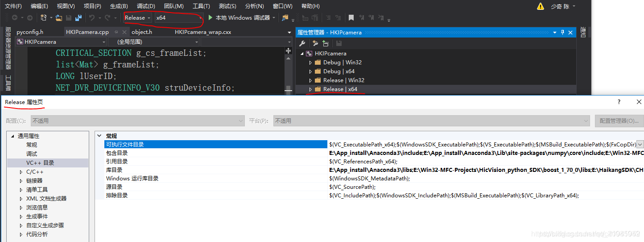This screenshot has height=242, width=644.
Task: Open the Release configuration dropdown
Action: (x=138, y=18)
